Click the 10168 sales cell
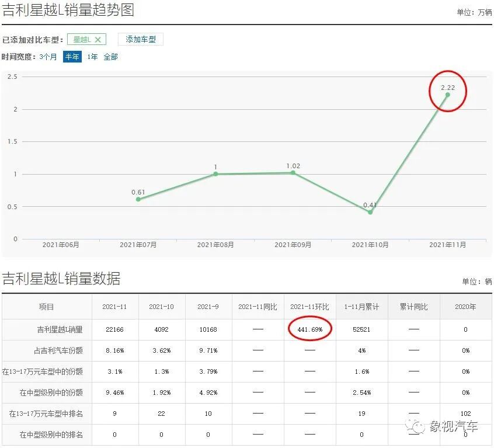The image size is (494, 448). [208, 329]
